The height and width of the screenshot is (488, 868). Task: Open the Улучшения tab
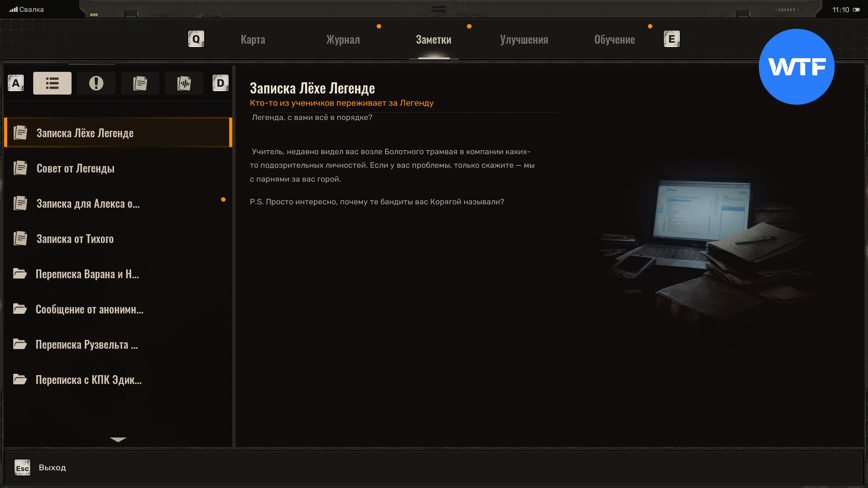click(524, 40)
